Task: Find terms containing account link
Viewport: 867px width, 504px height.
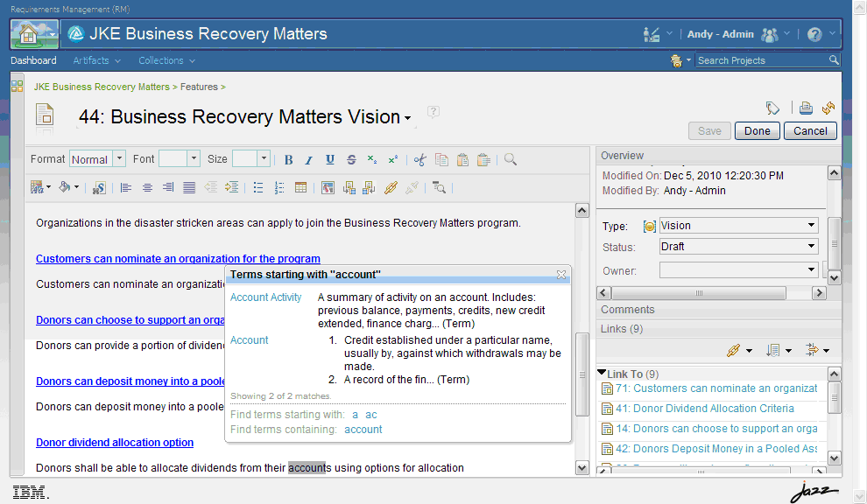Action: 363,430
